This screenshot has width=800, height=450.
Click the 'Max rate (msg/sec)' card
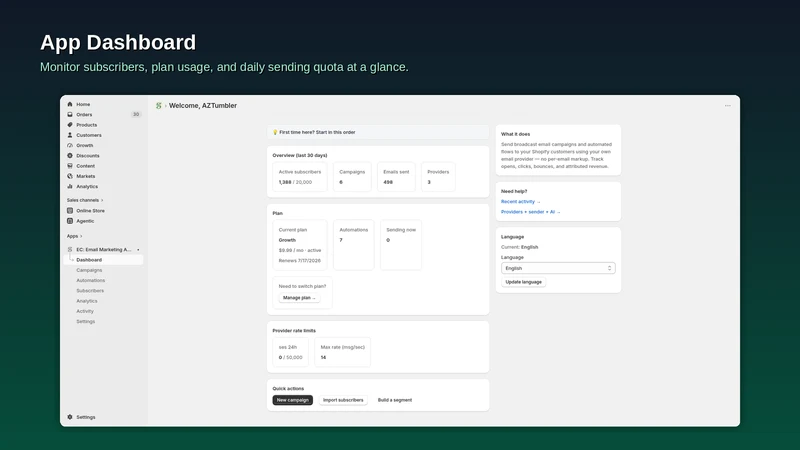pyautogui.click(x=342, y=352)
